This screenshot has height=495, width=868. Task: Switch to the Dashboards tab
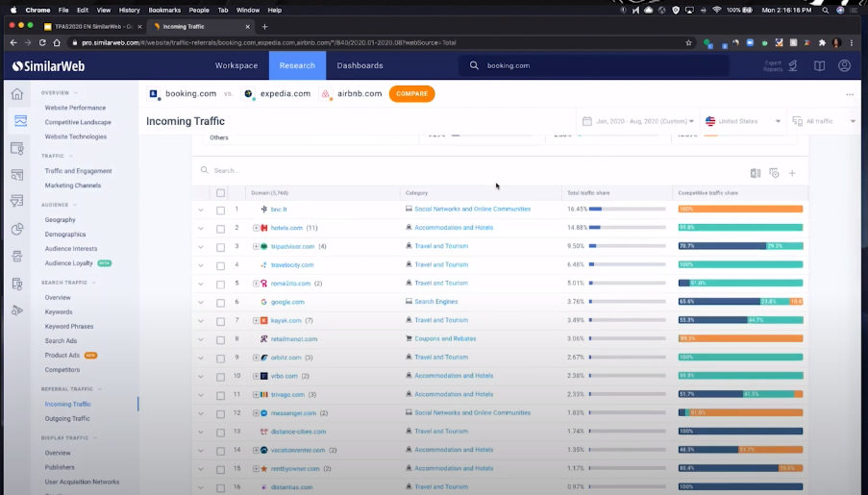[360, 65]
